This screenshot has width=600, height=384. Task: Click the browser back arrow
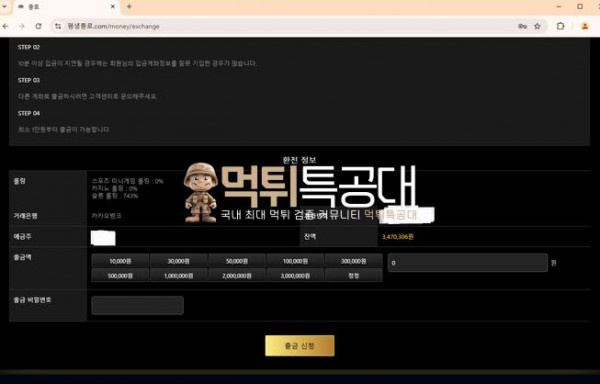click(5, 26)
